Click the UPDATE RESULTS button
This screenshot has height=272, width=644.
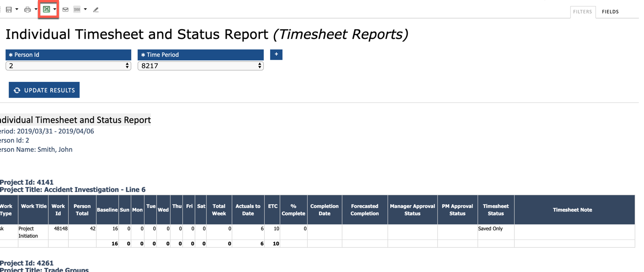(x=44, y=90)
